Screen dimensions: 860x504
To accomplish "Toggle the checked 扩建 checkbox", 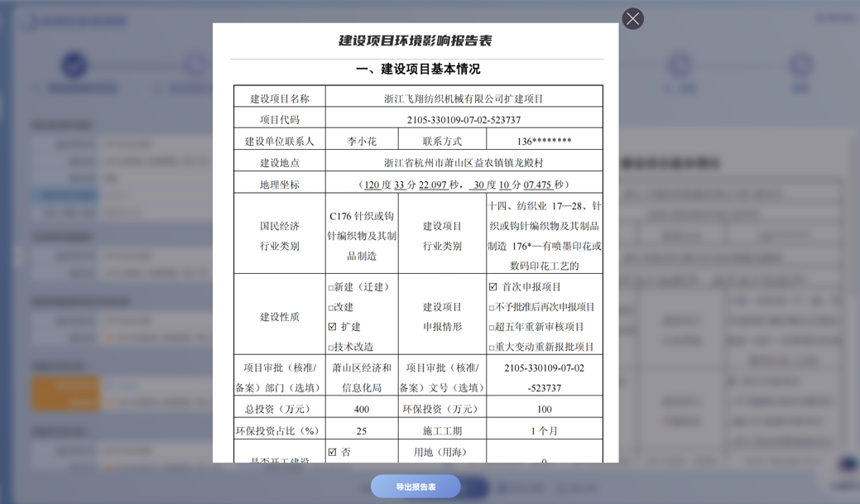I will 332,327.
